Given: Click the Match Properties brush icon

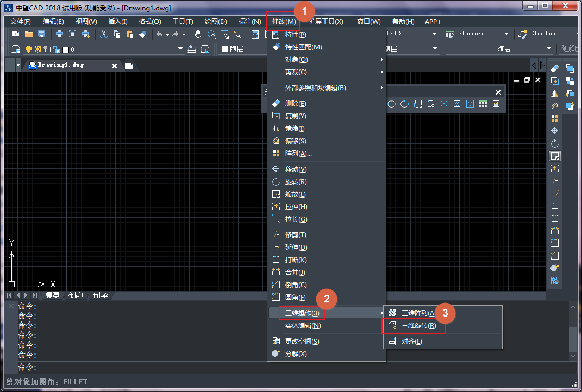Looking at the screenshot, I should (142, 34).
